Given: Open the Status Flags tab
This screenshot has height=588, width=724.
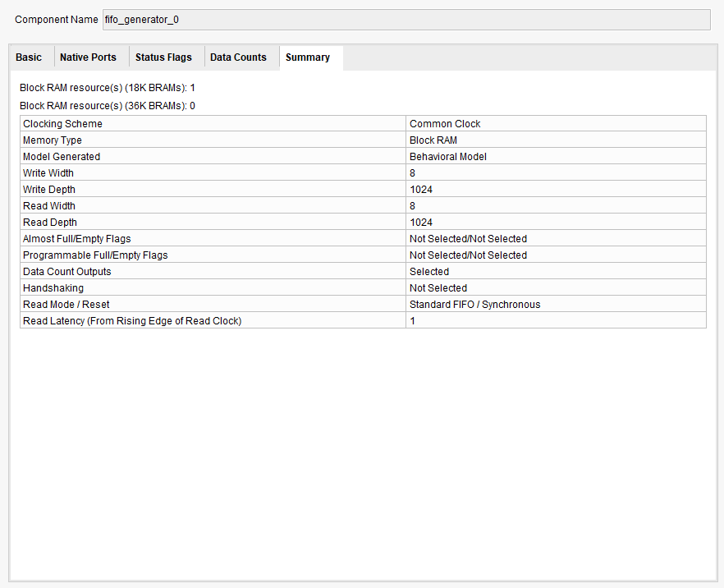Looking at the screenshot, I should pyautogui.click(x=163, y=57).
